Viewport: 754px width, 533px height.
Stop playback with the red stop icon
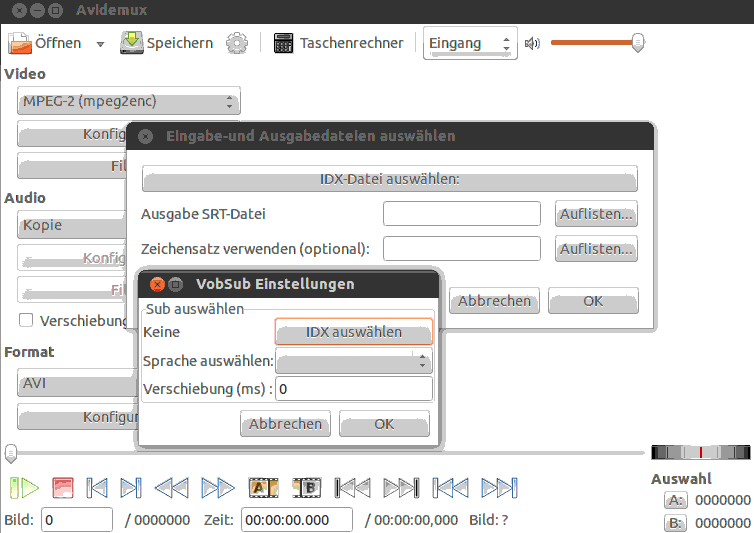coord(63,488)
